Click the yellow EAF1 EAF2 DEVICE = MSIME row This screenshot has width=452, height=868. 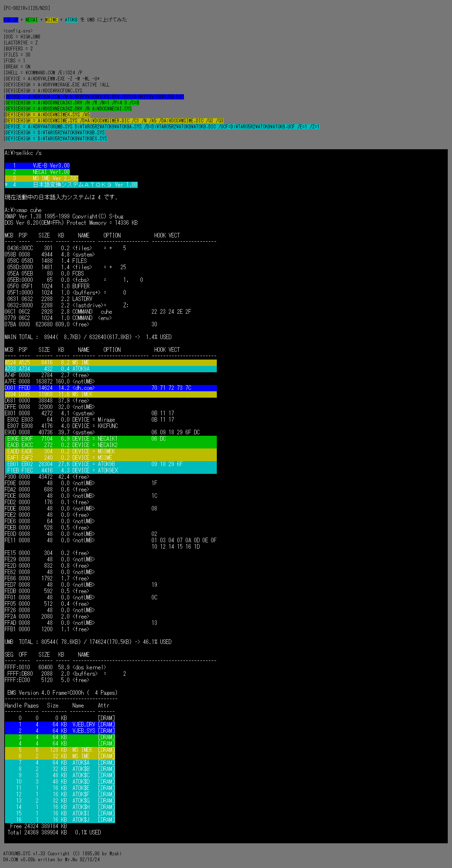point(111,458)
